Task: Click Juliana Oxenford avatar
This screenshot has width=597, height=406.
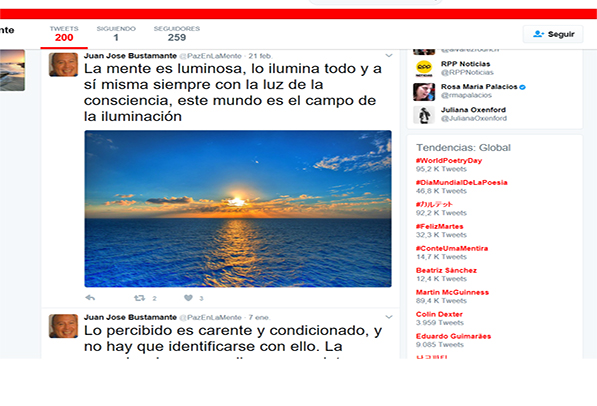Action: click(424, 115)
